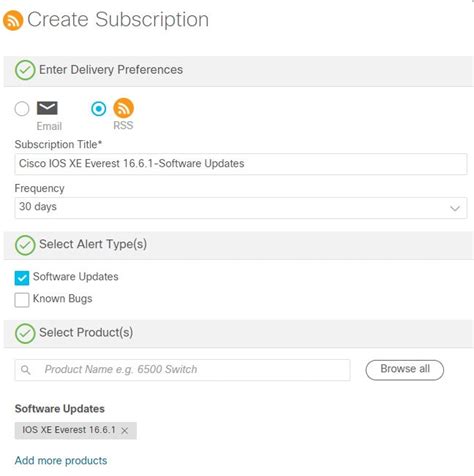Check the Known Bugs checkbox
The height and width of the screenshot is (476, 474).
(22, 300)
